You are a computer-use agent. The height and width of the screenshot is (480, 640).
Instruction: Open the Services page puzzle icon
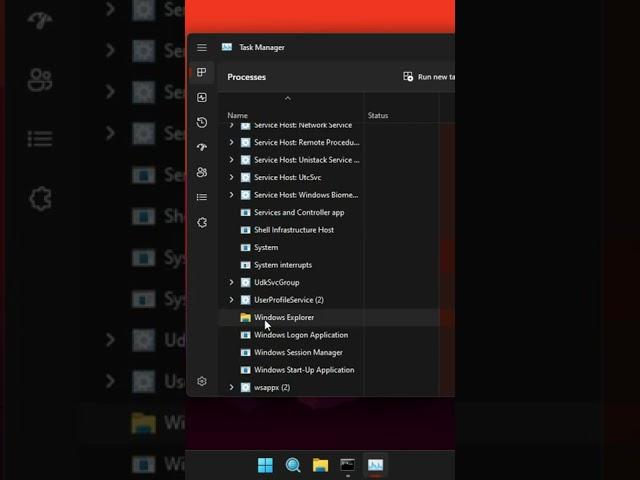pyautogui.click(x=202, y=222)
